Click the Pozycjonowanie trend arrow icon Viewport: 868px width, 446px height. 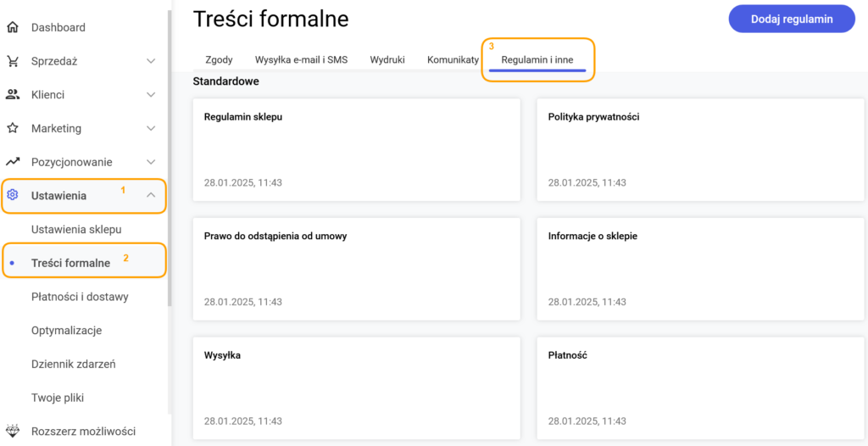12,162
